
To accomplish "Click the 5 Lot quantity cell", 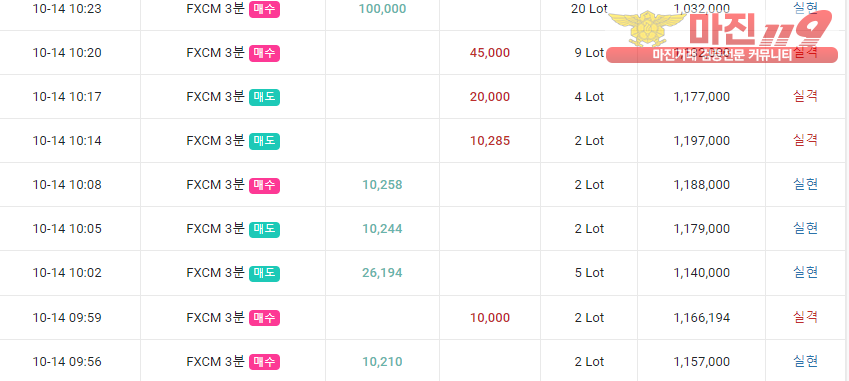I will [589, 273].
